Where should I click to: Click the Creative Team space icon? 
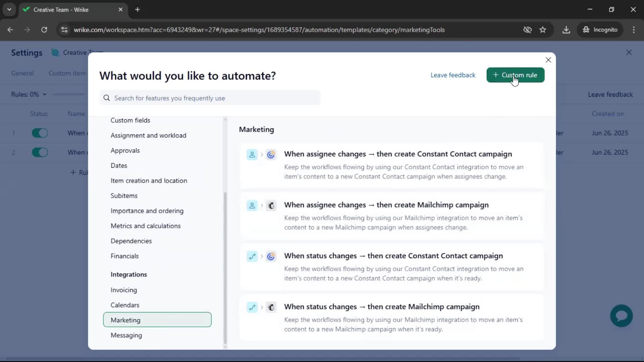[55, 53]
